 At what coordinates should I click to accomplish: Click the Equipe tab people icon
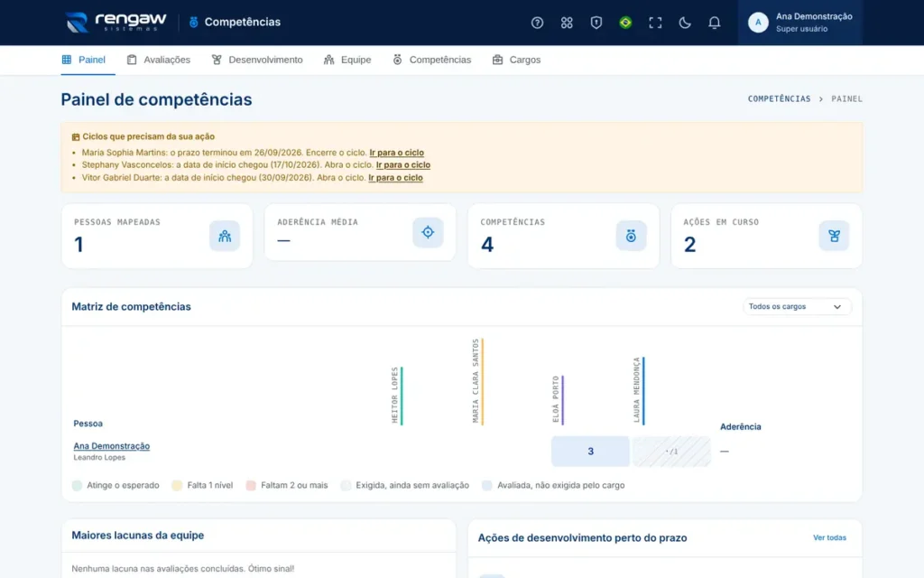pyautogui.click(x=328, y=60)
